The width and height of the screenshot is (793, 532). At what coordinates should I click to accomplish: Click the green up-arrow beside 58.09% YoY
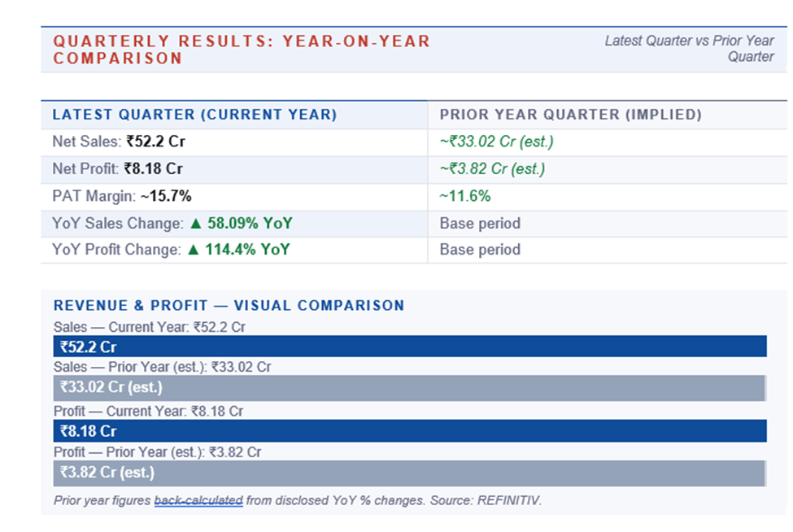pos(194,224)
